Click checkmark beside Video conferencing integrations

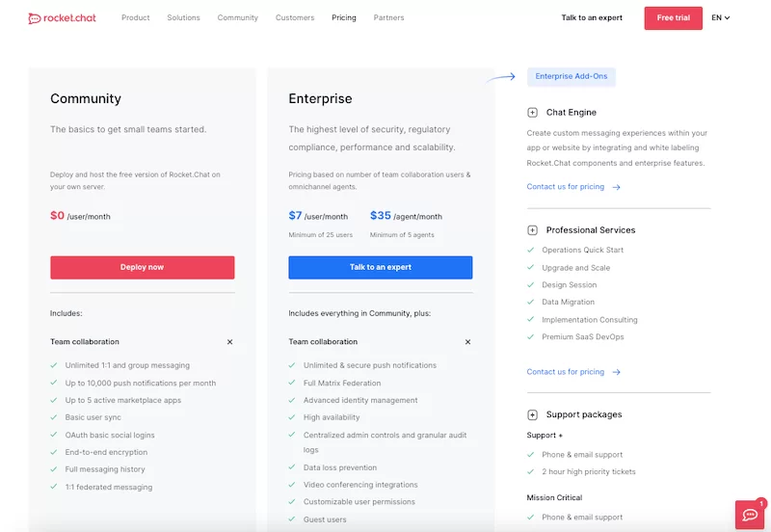[292, 485]
